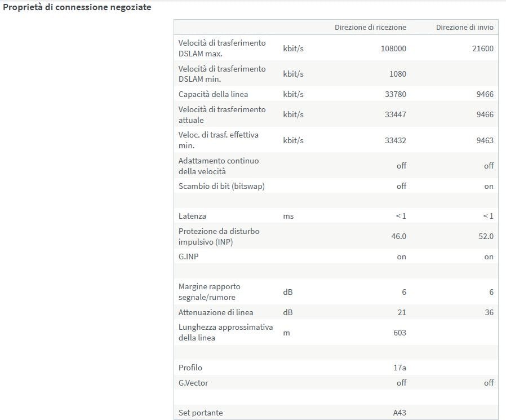Click the line capacity receive value 33780

click(x=395, y=94)
